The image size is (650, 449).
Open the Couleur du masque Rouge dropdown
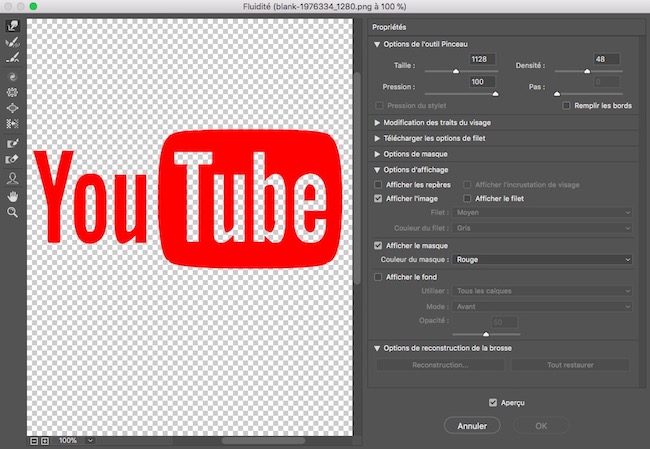pyautogui.click(x=542, y=260)
